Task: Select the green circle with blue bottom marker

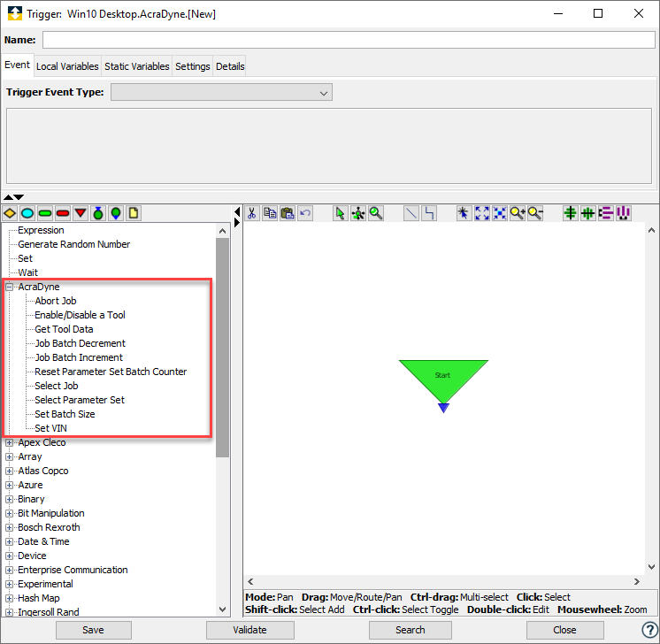Action: 116,213
